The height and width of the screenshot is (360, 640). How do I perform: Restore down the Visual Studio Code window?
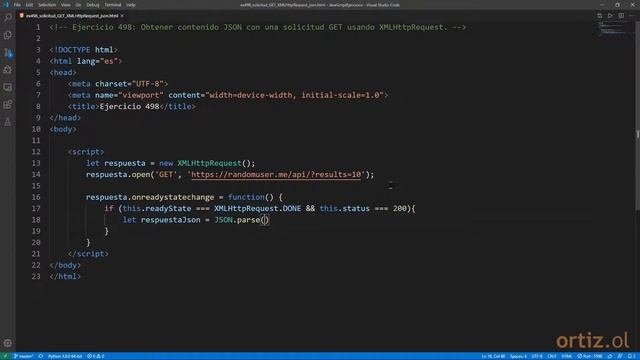618,5
